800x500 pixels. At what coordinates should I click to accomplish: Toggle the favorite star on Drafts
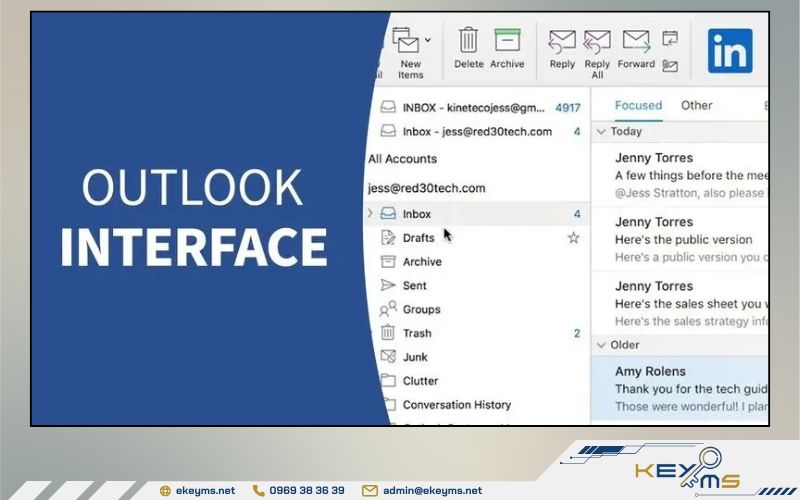(x=573, y=237)
